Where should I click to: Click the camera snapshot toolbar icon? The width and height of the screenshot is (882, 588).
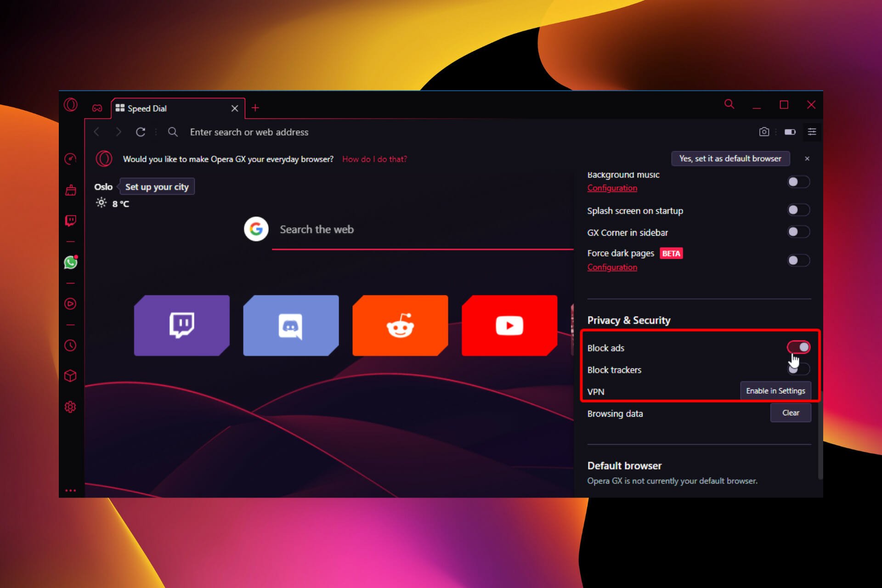coord(763,132)
